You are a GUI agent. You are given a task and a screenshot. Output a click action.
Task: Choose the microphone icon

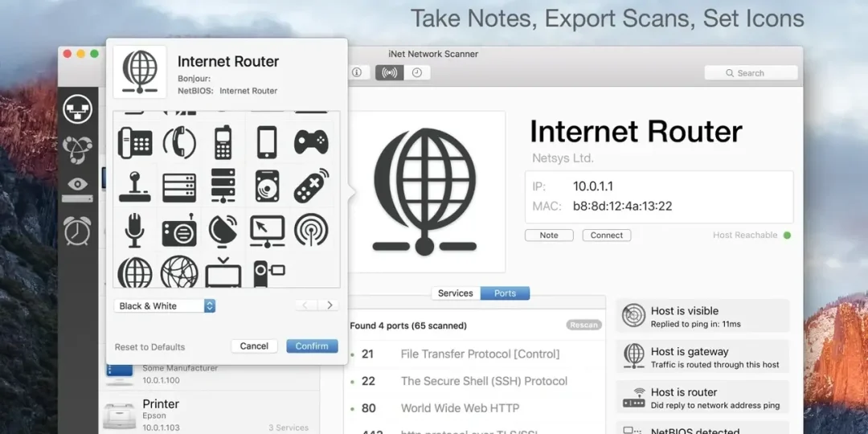134,231
